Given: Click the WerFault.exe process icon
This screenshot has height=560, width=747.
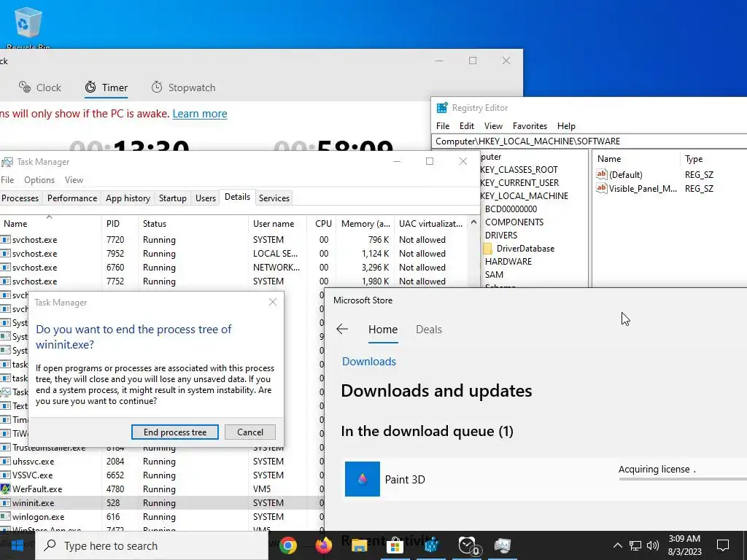Looking at the screenshot, I should (x=5, y=489).
